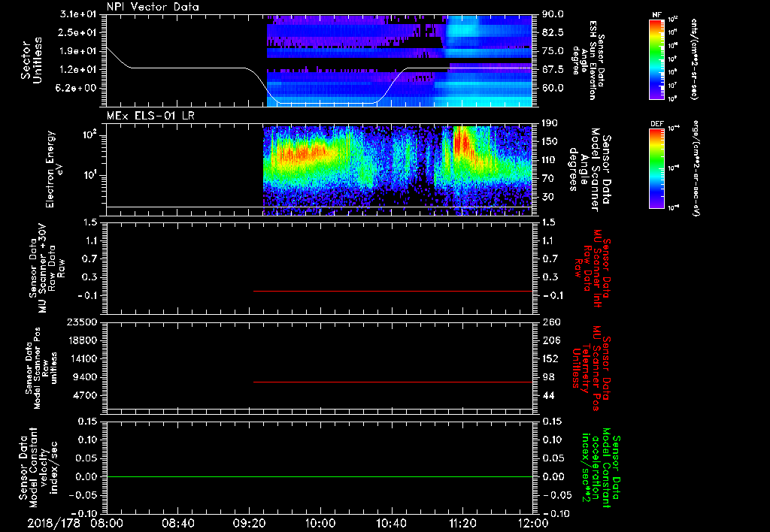The width and height of the screenshot is (770, 532).
Task: Click the '11:20' time axis label
Action: 462,523
